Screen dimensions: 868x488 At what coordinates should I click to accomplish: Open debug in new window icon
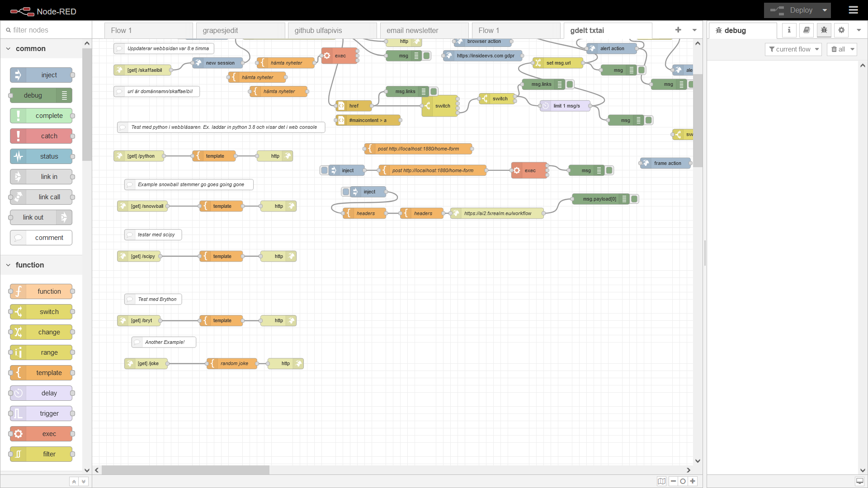point(860,481)
